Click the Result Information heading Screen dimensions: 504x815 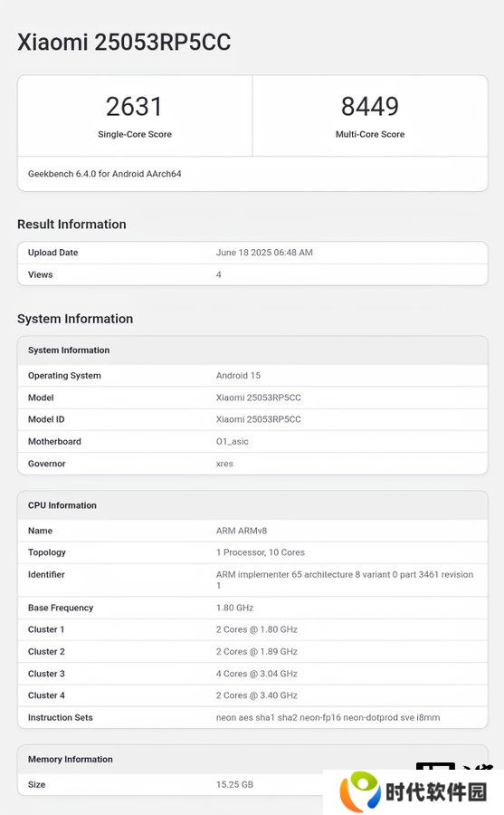[x=71, y=224]
